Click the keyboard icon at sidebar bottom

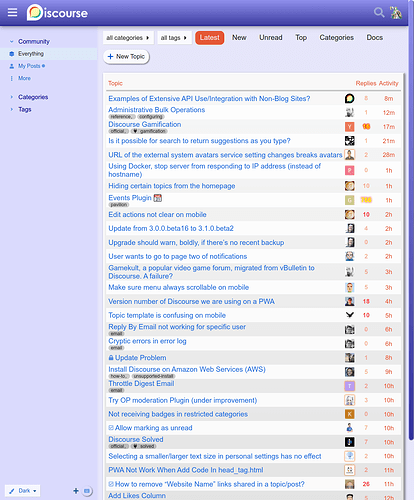87,491
